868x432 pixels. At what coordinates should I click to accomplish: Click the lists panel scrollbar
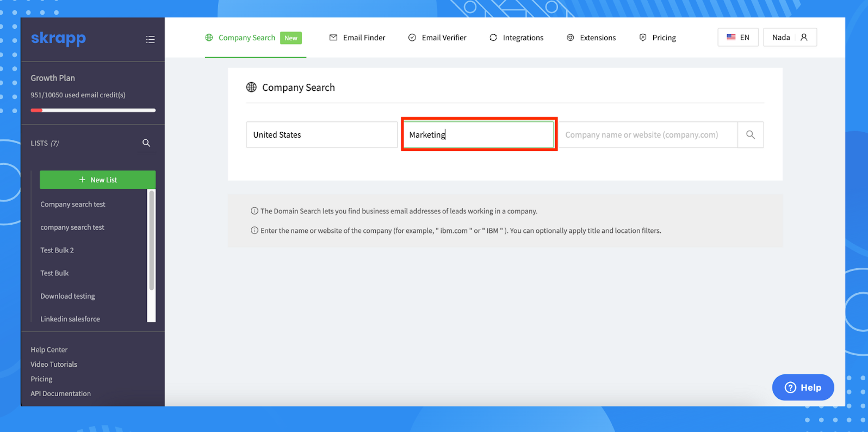point(152,240)
